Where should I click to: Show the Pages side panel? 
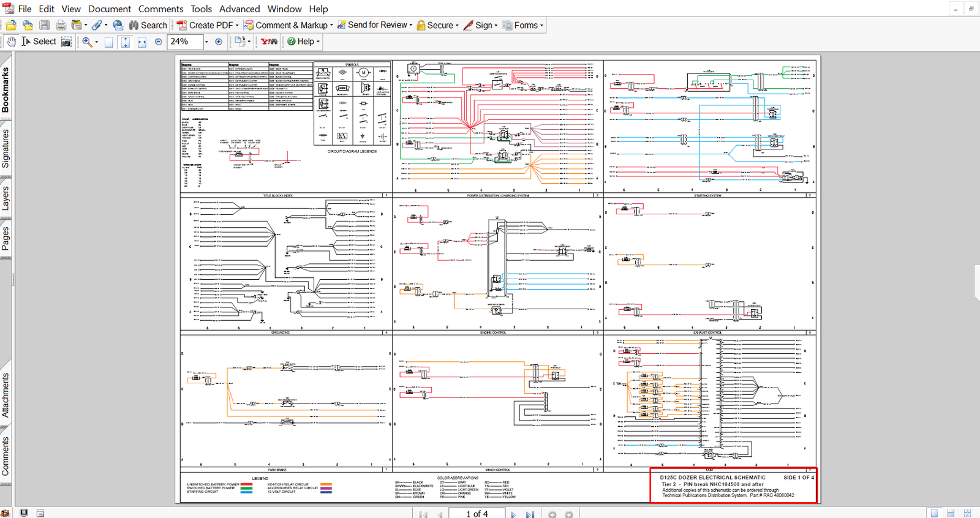(6, 238)
